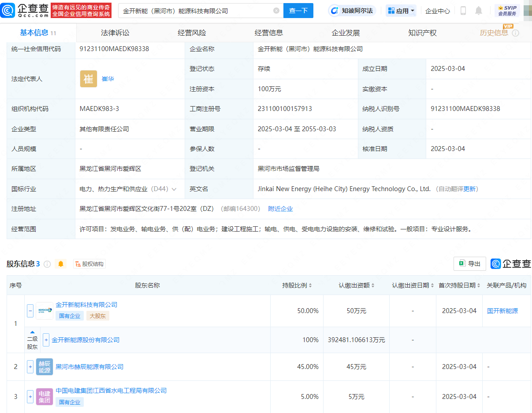
Task: Export shareholder table with 导出
Action: 470,264
